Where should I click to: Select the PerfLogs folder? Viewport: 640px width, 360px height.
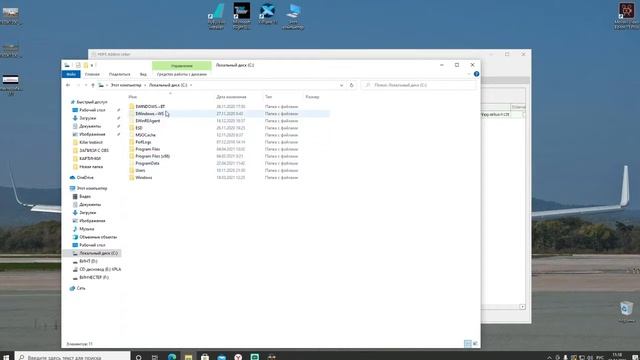pyautogui.click(x=140, y=142)
